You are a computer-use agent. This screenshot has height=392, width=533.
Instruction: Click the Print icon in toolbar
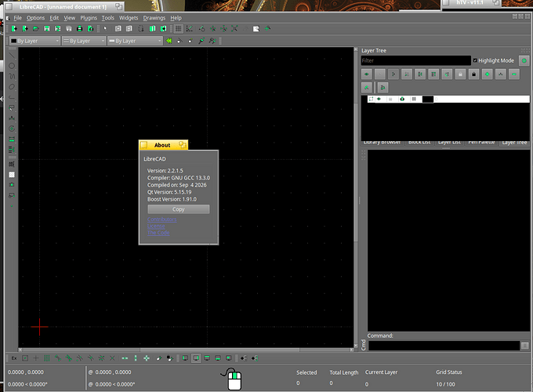coord(79,28)
